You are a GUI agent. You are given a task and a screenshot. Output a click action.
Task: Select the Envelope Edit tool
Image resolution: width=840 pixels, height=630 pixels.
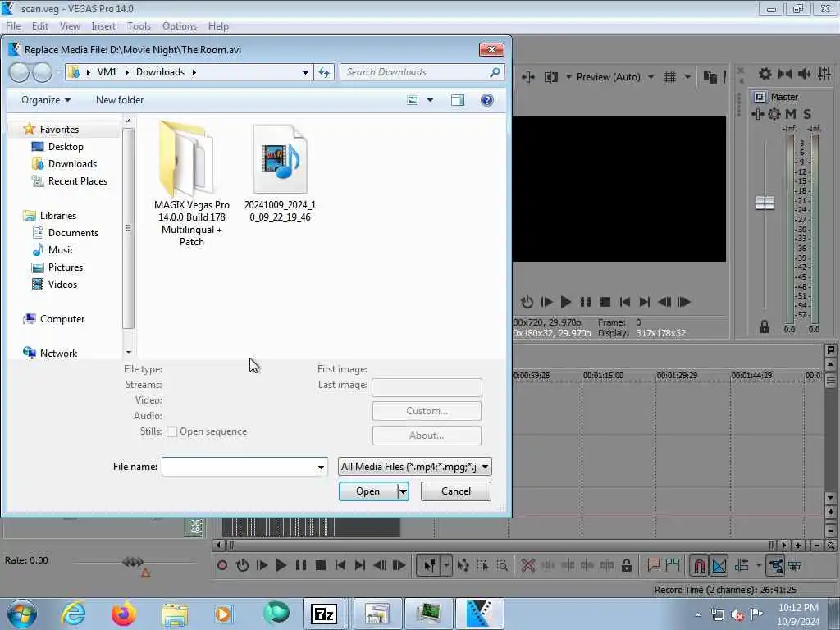click(x=463, y=565)
